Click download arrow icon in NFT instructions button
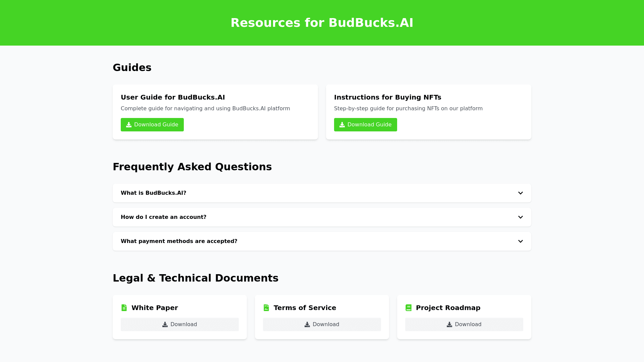The width and height of the screenshot is (644, 362). coord(342,125)
